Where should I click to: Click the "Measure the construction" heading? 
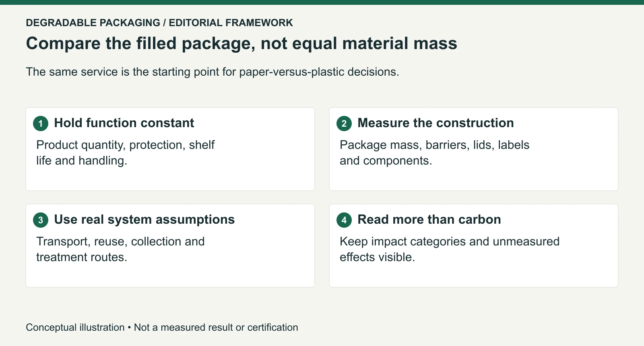[436, 123]
